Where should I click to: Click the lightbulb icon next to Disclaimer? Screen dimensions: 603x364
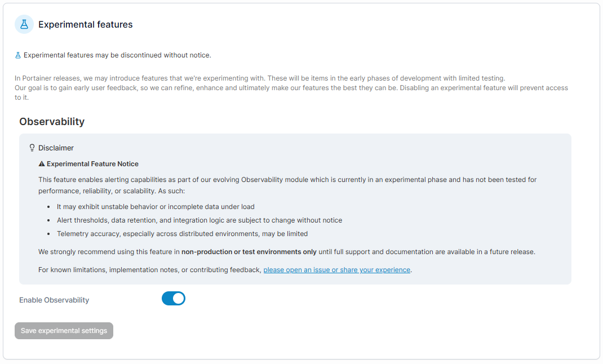(32, 148)
